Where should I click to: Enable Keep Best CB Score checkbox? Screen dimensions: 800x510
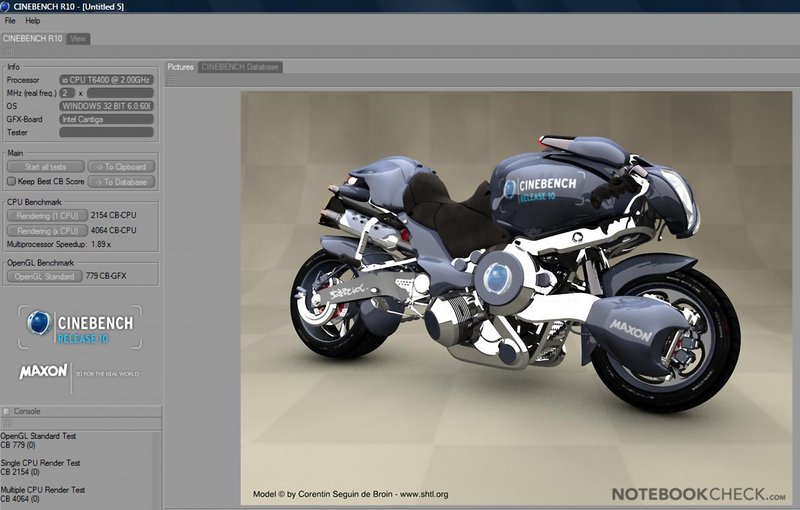pos(11,182)
